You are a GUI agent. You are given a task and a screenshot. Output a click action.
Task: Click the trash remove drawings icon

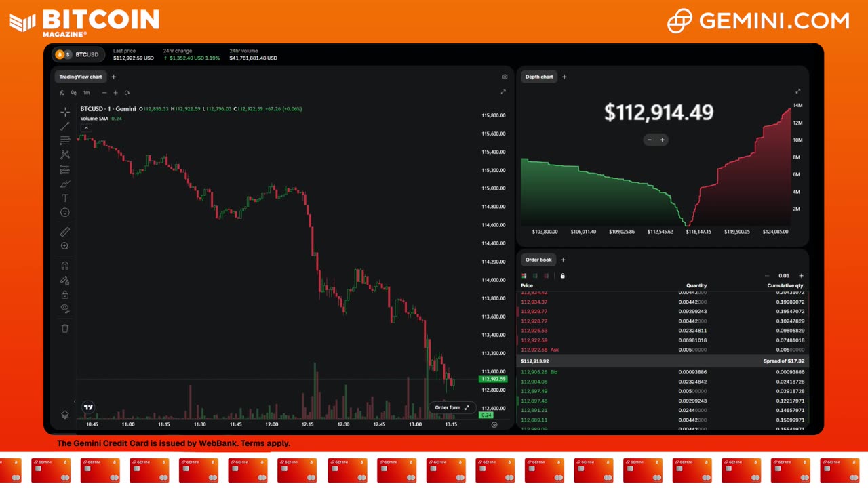click(x=65, y=328)
